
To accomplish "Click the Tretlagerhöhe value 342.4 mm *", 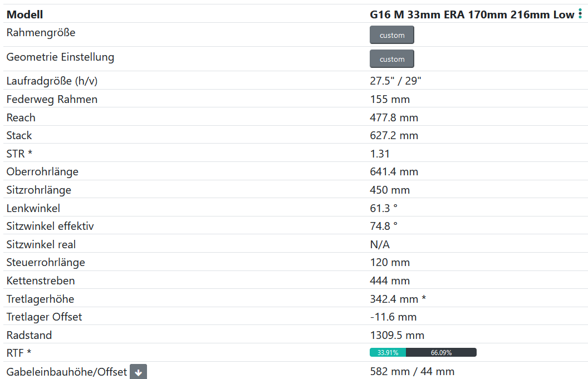I will click(x=398, y=299).
